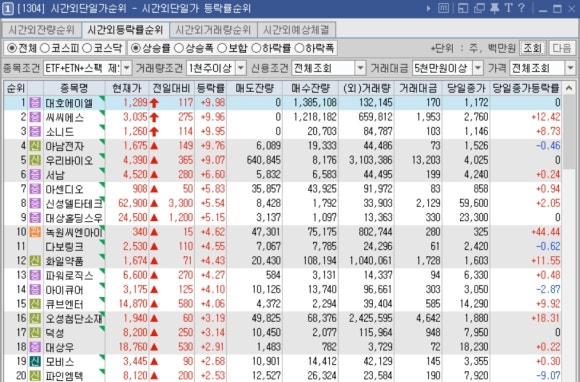Screen dimensions: 580x382
Task: Switch to the 시간외등락률순위 tab
Action: click(125, 30)
